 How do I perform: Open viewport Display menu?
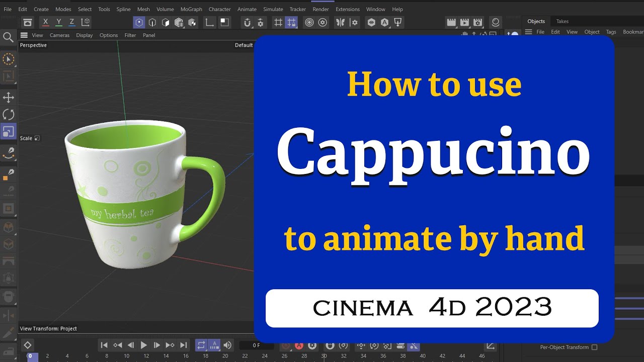[85, 35]
